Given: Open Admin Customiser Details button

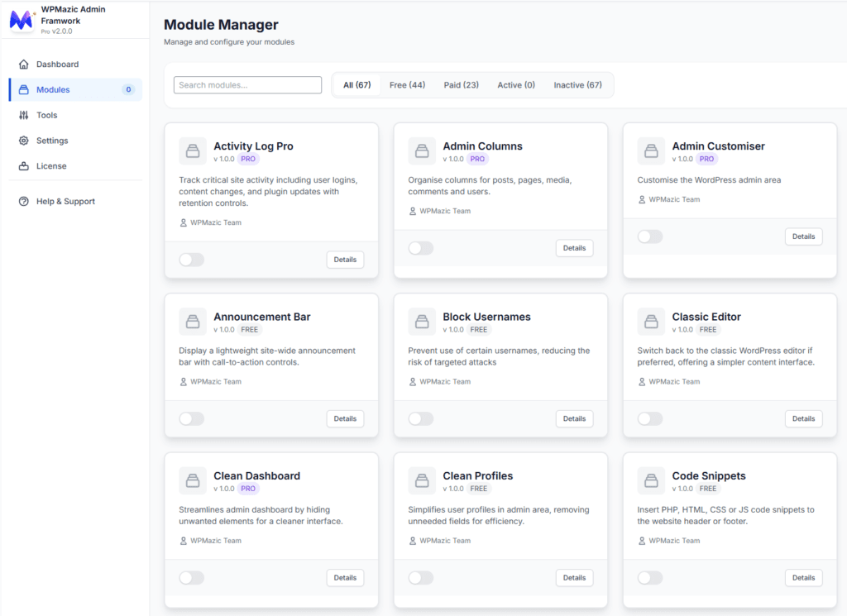Looking at the screenshot, I should pos(804,236).
